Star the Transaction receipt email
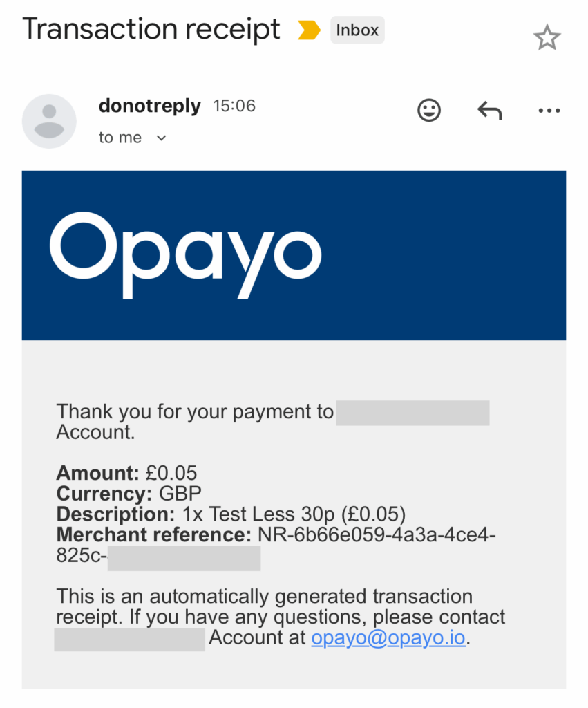The image size is (588, 708). (x=547, y=38)
